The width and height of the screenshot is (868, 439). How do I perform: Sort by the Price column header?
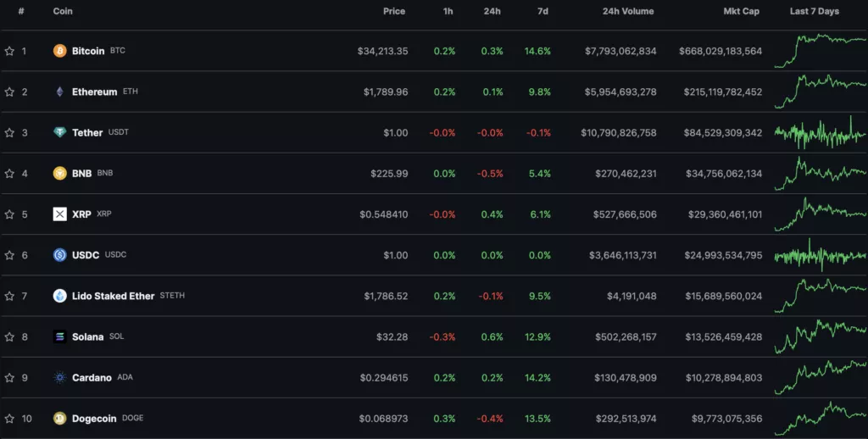[x=394, y=11]
